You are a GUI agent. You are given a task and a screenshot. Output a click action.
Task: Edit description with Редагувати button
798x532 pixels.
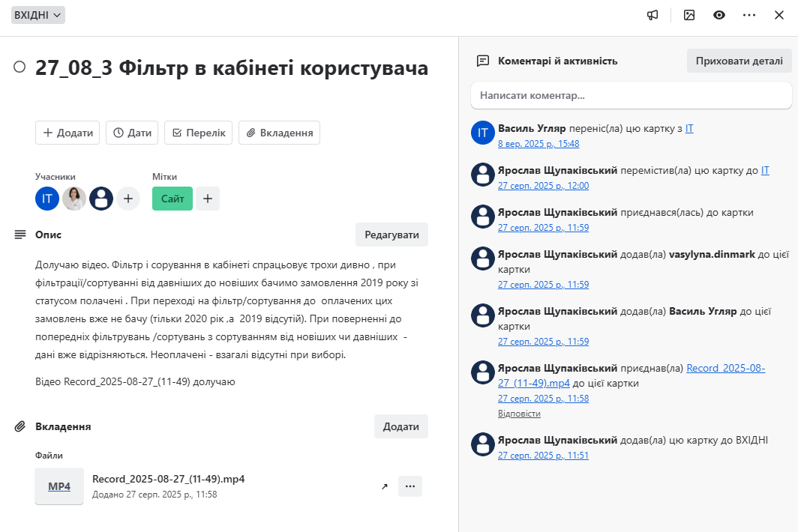click(391, 235)
